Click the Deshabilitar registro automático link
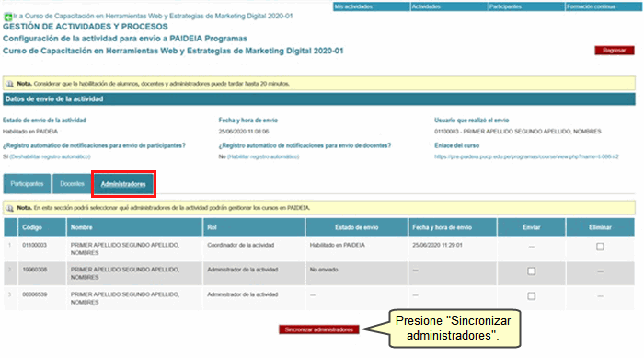This screenshot has width=644, height=358. (x=50, y=156)
